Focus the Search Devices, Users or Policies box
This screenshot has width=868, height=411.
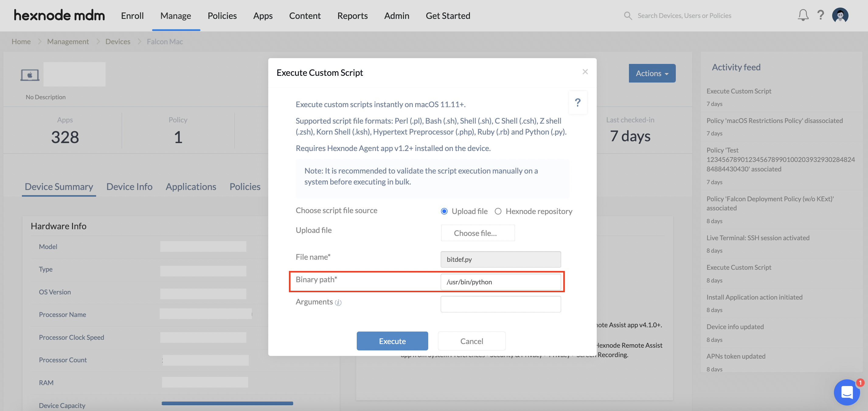[x=684, y=16]
